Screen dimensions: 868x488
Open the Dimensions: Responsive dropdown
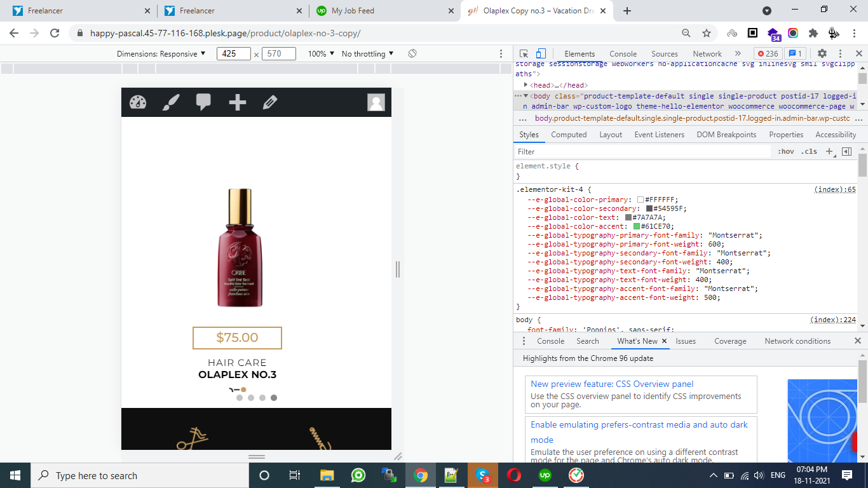161,54
